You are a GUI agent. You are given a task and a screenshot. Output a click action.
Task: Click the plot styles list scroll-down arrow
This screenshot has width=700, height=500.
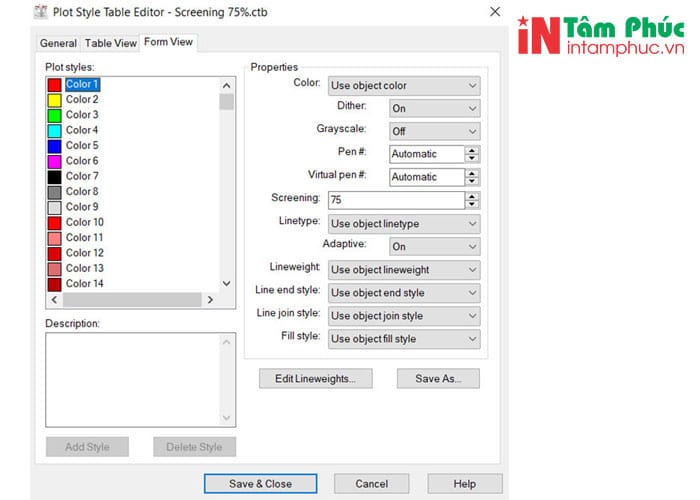click(226, 284)
